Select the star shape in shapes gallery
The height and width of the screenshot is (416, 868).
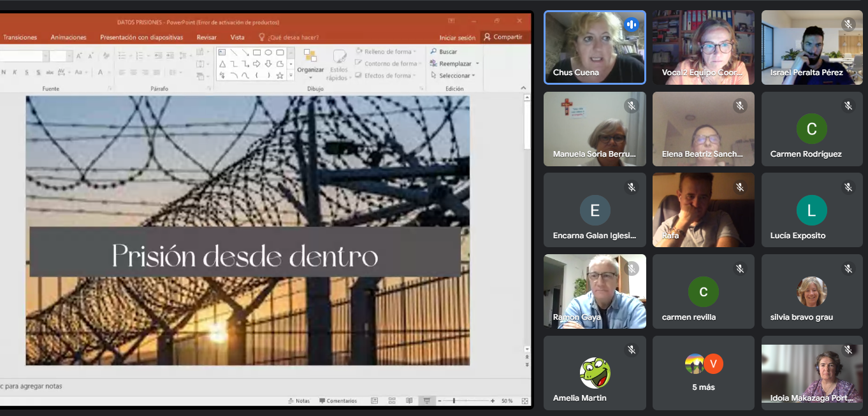point(280,75)
